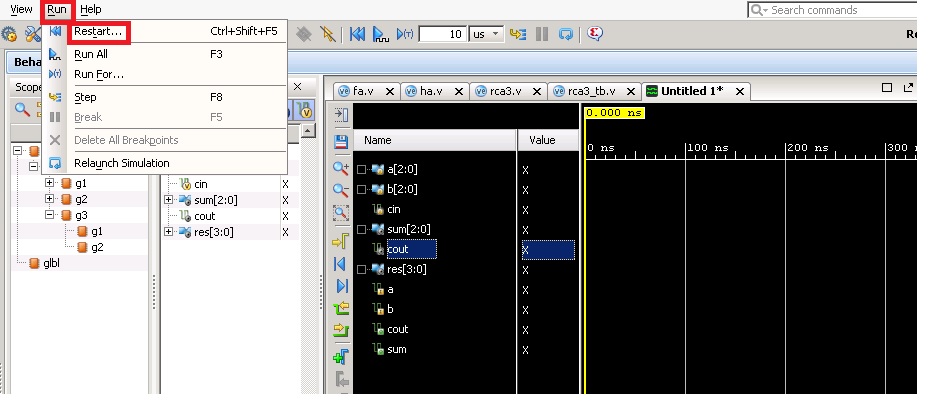Image resolution: width=949 pixels, height=420 pixels.
Task: Click the top waveform sidebar arrow-to-bar icon
Action: 341,115
